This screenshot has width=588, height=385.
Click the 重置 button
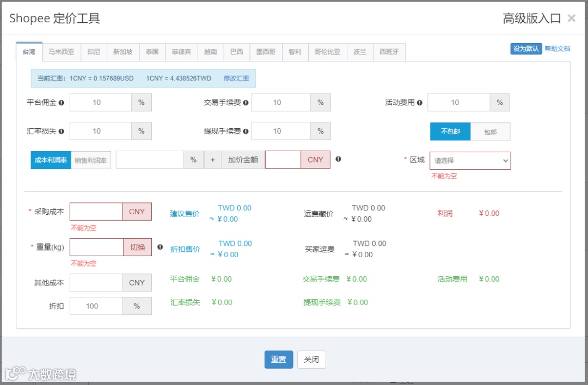(x=279, y=359)
